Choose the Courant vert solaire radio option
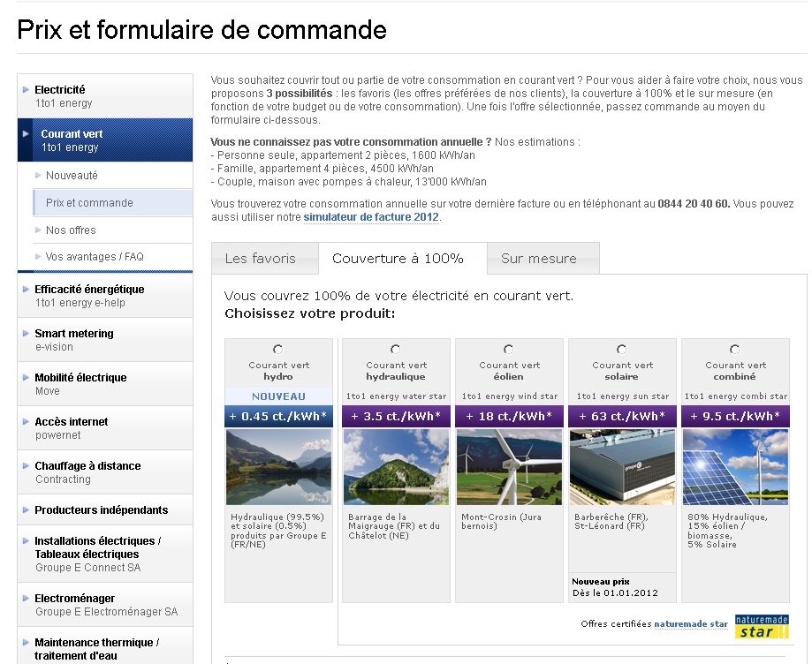The image size is (812, 664). coord(621,350)
